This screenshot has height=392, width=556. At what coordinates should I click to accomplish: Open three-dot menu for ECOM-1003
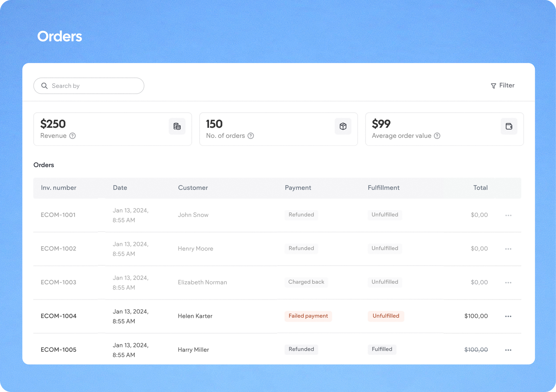(508, 283)
